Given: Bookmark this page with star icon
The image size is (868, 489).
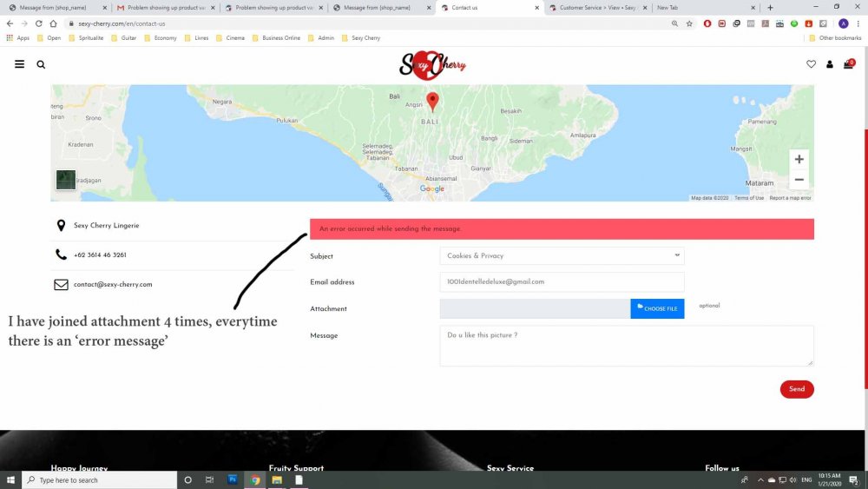Looking at the screenshot, I should tap(689, 23).
